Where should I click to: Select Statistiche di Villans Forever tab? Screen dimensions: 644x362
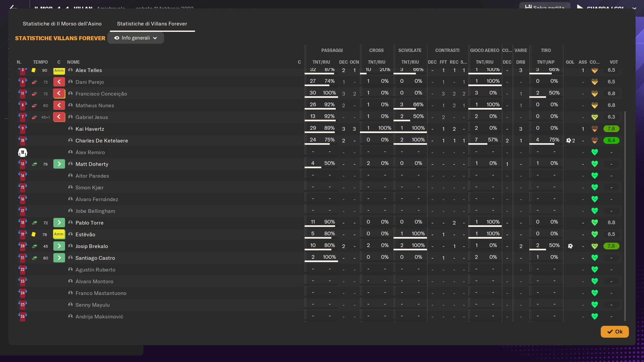152,24
